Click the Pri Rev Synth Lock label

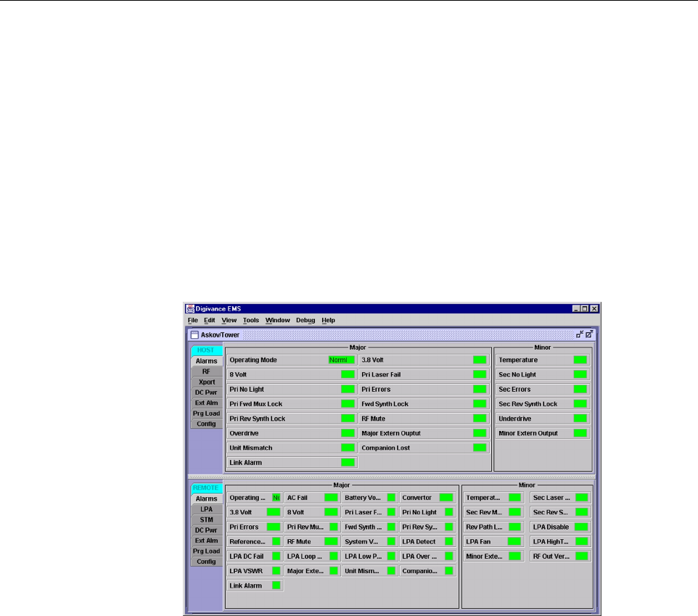pos(258,419)
